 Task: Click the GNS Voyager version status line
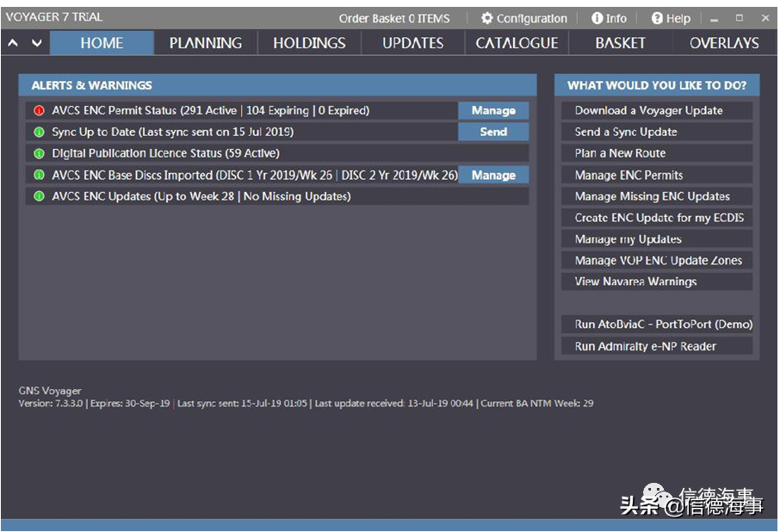(x=306, y=403)
